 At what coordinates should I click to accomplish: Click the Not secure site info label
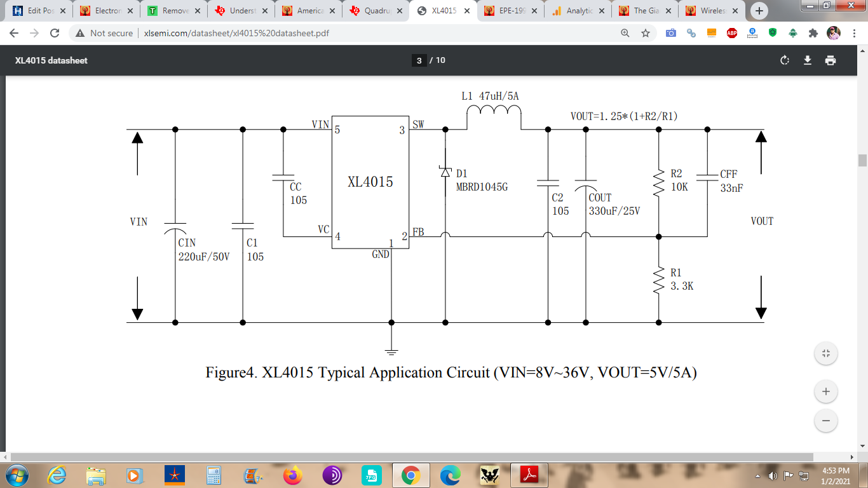click(x=104, y=33)
